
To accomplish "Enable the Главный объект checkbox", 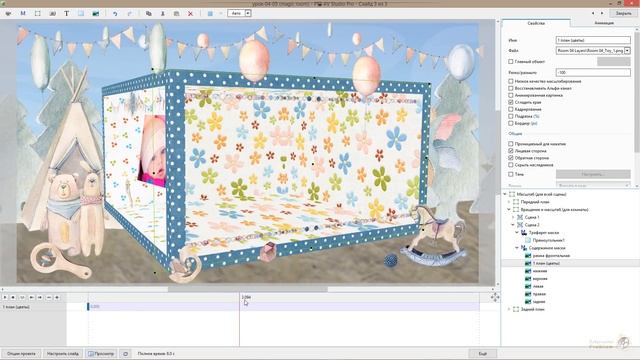I will click(511, 62).
